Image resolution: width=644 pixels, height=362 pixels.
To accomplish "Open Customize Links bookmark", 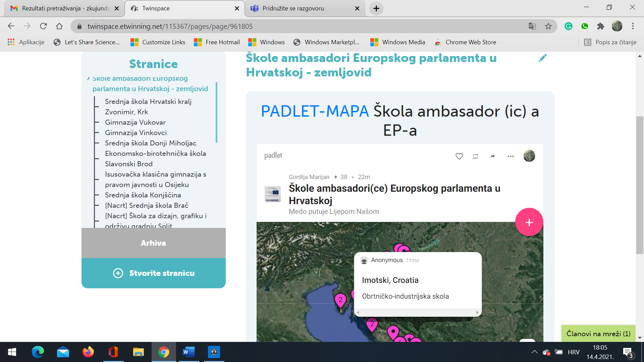I will 158,42.
